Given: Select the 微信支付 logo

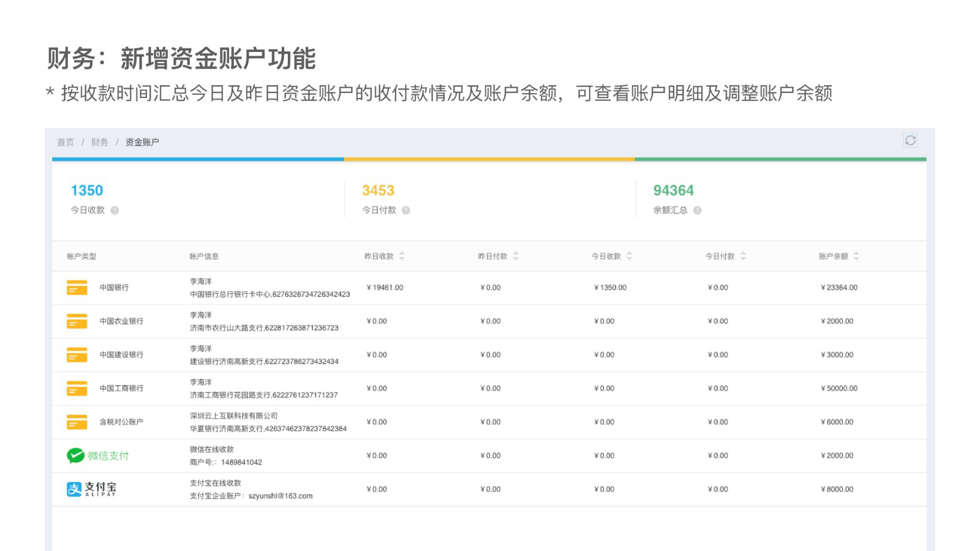Looking at the screenshot, I should pyautogui.click(x=98, y=455).
